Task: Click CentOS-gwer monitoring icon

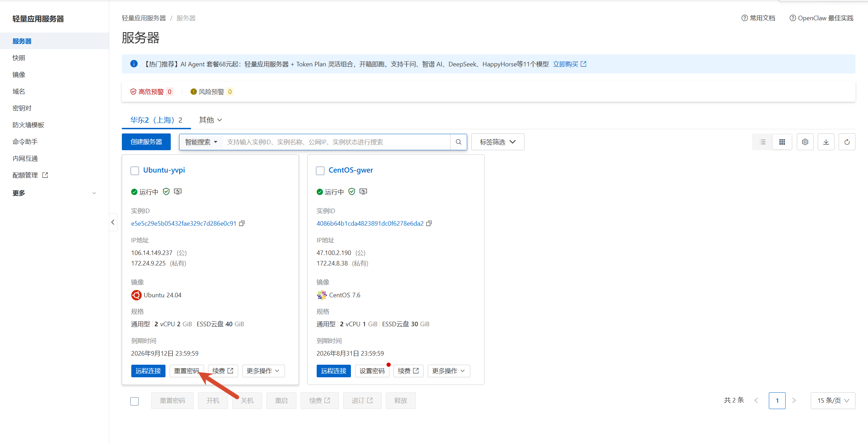Action: click(363, 191)
